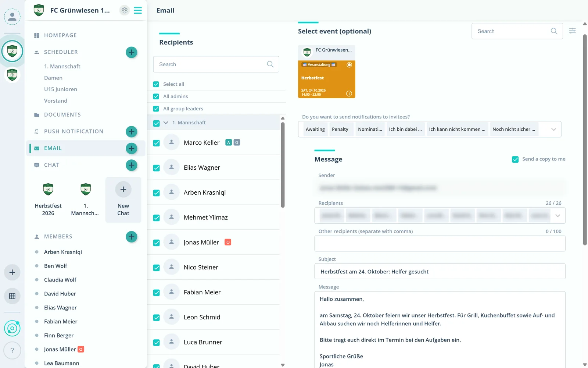
Task: Open Documents menu item
Action: point(62,115)
